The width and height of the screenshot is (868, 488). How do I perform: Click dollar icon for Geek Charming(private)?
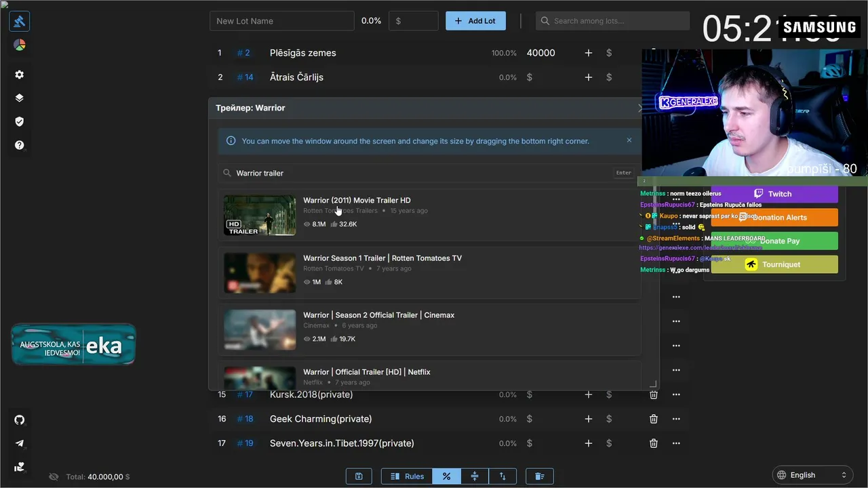tap(609, 419)
